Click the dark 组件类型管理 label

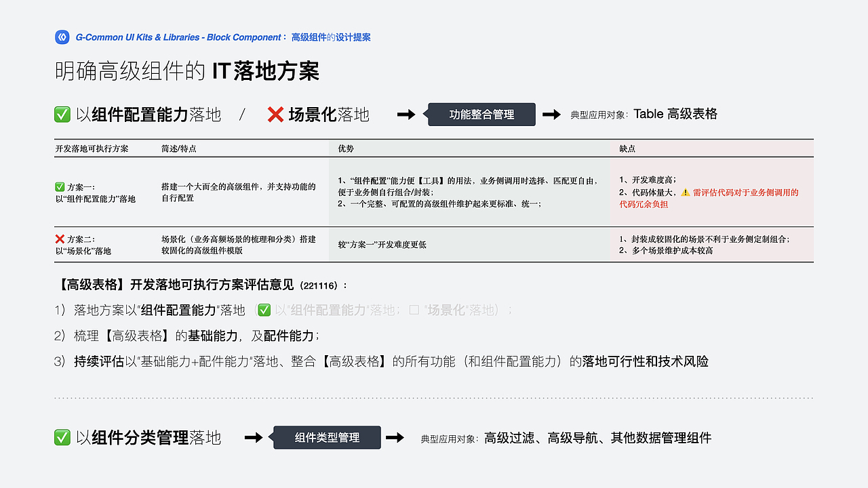point(327,438)
